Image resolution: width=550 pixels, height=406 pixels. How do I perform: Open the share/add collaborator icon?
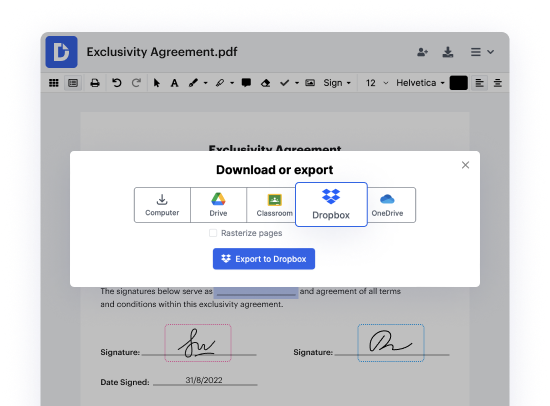422,52
